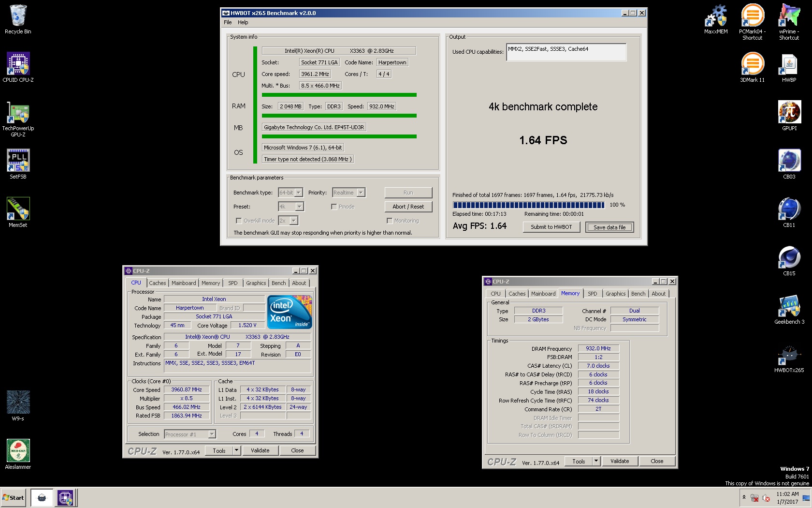Open HWBP desktop icon

pos(789,67)
